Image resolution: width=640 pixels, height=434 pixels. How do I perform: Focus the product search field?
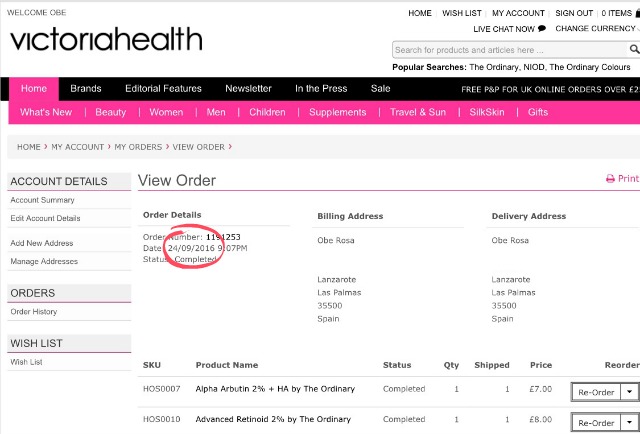tap(509, 50)
